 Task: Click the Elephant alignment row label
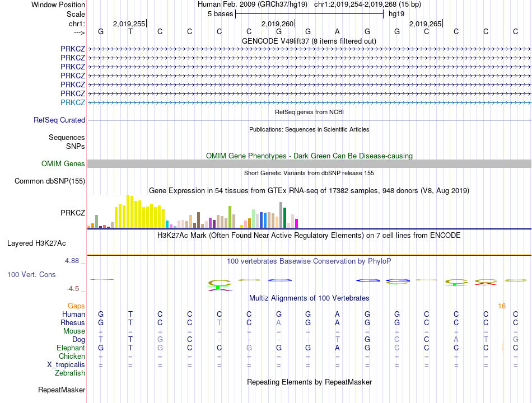click(71, 348)
